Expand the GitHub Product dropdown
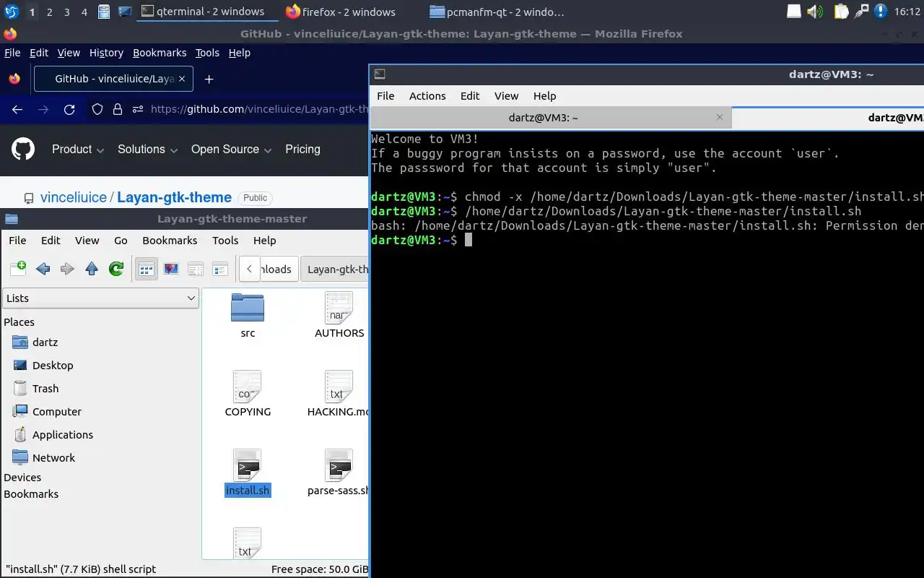This screenshot has height=578, width=924. (78, 150)
